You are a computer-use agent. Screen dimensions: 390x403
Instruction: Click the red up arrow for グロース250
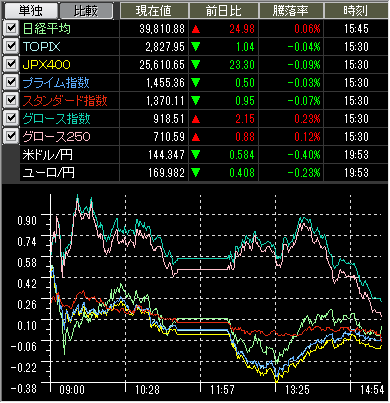pos(196,137)
